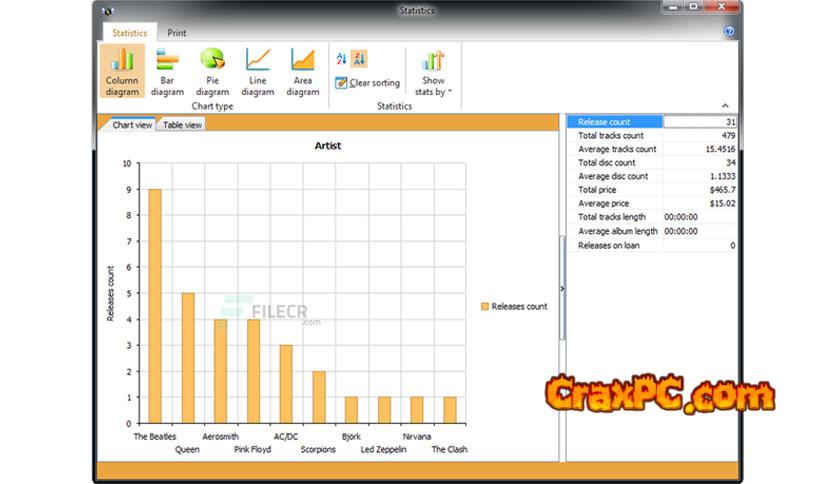Screen dimensions: 836x484
Task: Select the Column diagram chart type
Action: pyautogui.click(x=122, y=71)
